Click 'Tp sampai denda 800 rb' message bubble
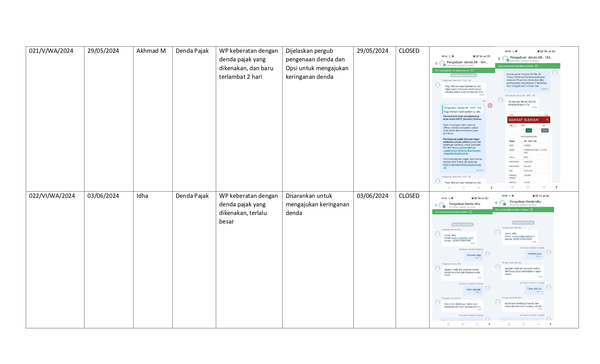 (x=522, y=104)
